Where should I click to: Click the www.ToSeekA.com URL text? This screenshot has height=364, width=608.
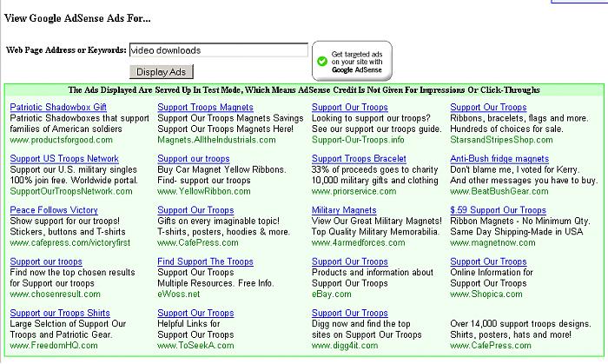pos(195,346)
